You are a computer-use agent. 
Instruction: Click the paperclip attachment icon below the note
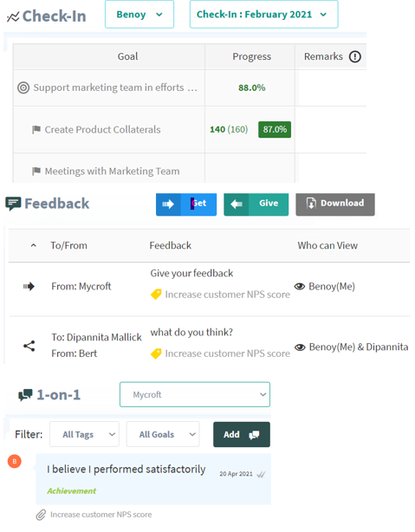(41, 515)
